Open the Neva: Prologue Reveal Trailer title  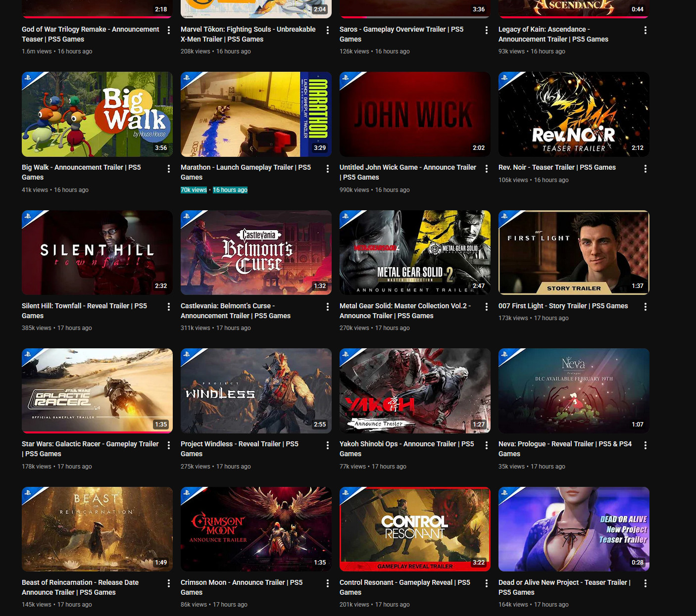click(x=565, y=449)
